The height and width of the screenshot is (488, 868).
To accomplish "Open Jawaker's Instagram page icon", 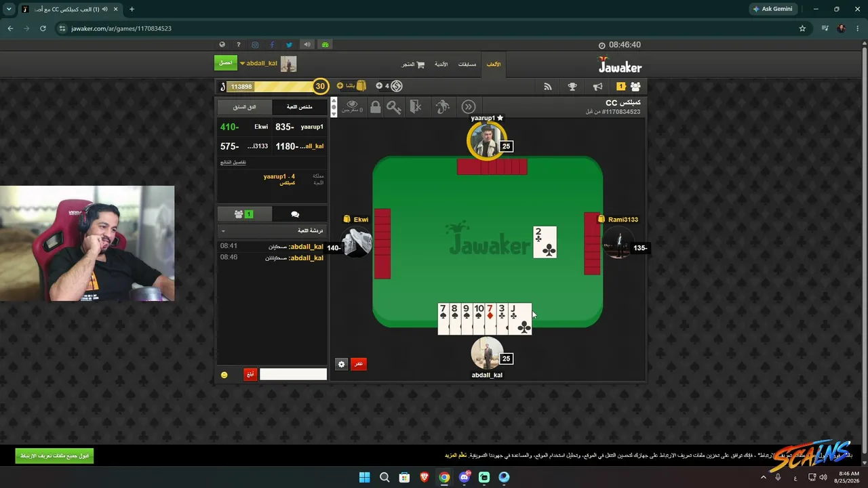I will tap(255, 45).
